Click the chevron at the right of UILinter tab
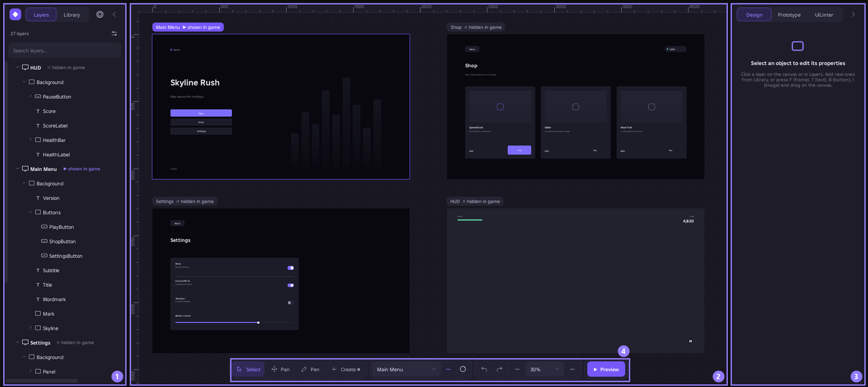The height and width of the screenshot is (387, 868). [853, 15]
